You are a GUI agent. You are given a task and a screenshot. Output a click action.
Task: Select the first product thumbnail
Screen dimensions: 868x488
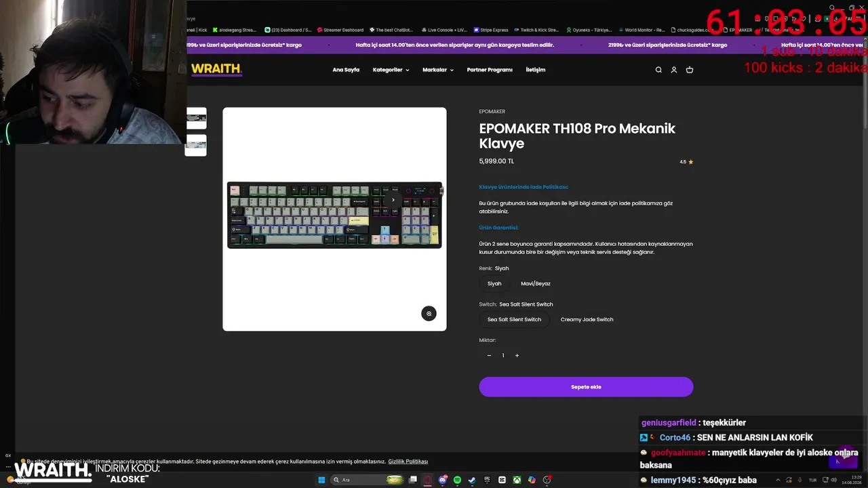coord(196,118)
